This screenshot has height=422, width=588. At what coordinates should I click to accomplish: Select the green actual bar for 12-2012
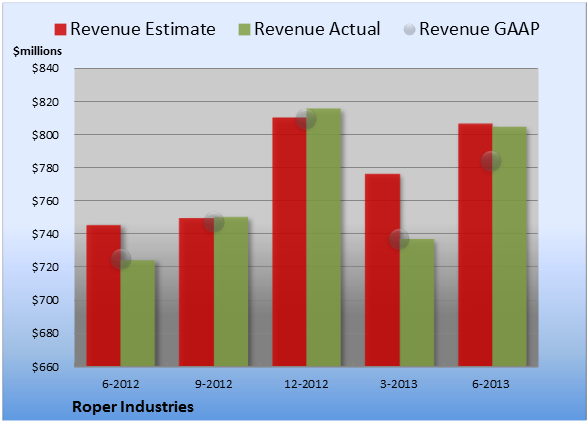324,237
